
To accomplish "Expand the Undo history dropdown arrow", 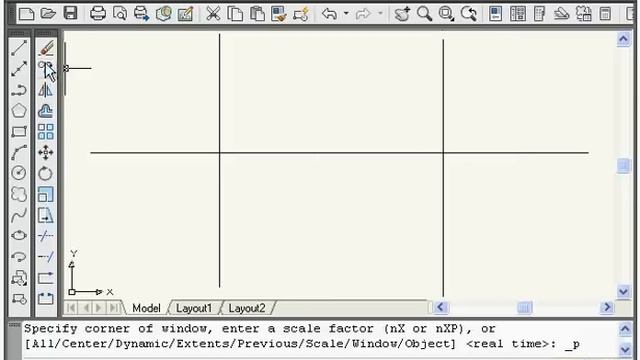I will coord(346,14).
